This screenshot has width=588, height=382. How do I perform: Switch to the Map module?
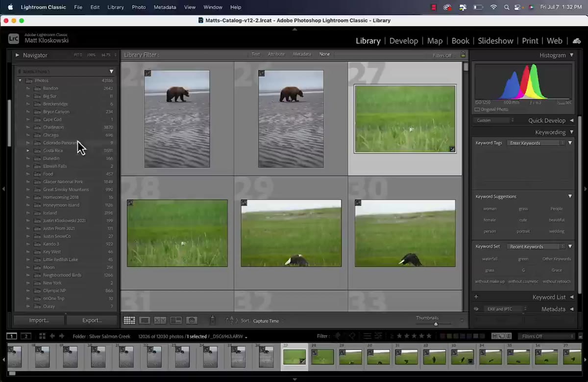pyautogui.click(x=435, y=41)
